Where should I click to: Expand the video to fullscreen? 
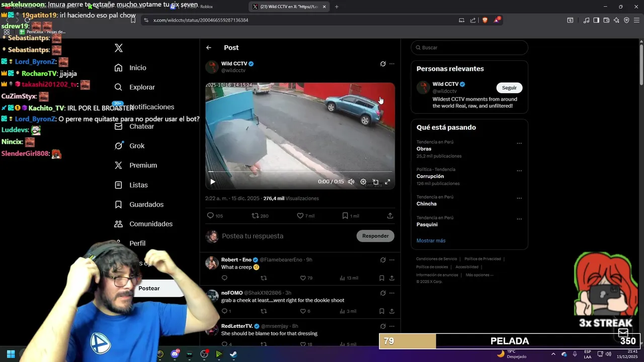387,182
